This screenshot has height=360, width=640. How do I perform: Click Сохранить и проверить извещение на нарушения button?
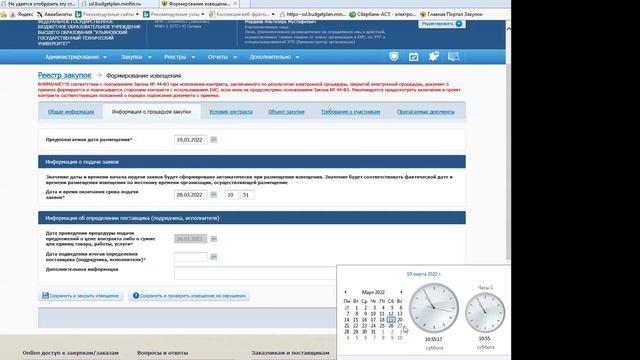point(189,296)
